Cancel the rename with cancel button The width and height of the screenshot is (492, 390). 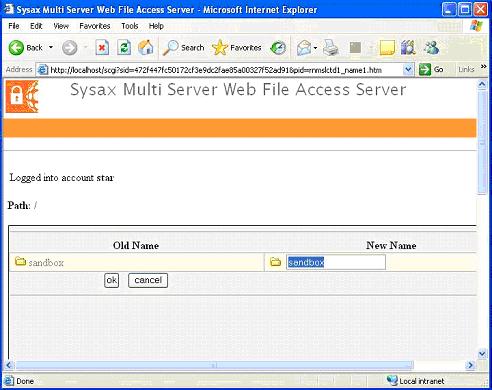point(148,280)
